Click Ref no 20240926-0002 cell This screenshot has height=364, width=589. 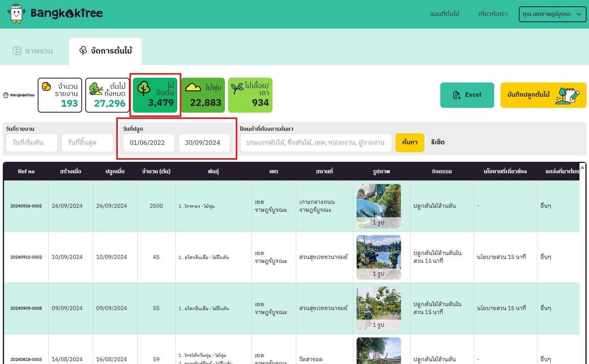coord(26,206)
